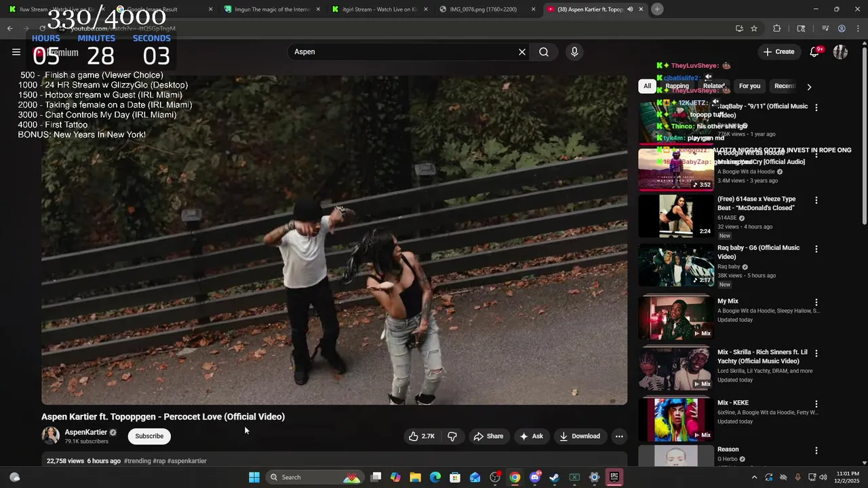Open options for the McDonald's Closed video

(816, 201)
